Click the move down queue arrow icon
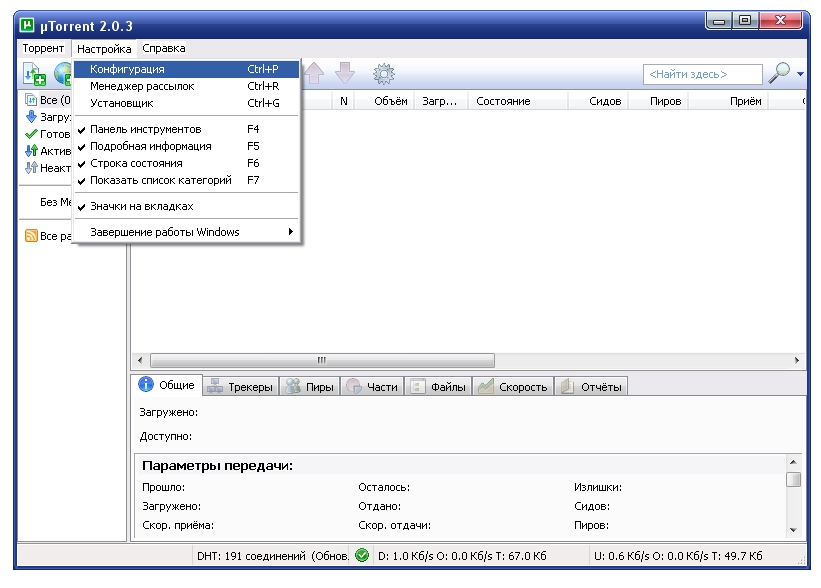This screenshot has height=588, width=821. point(345,73)
